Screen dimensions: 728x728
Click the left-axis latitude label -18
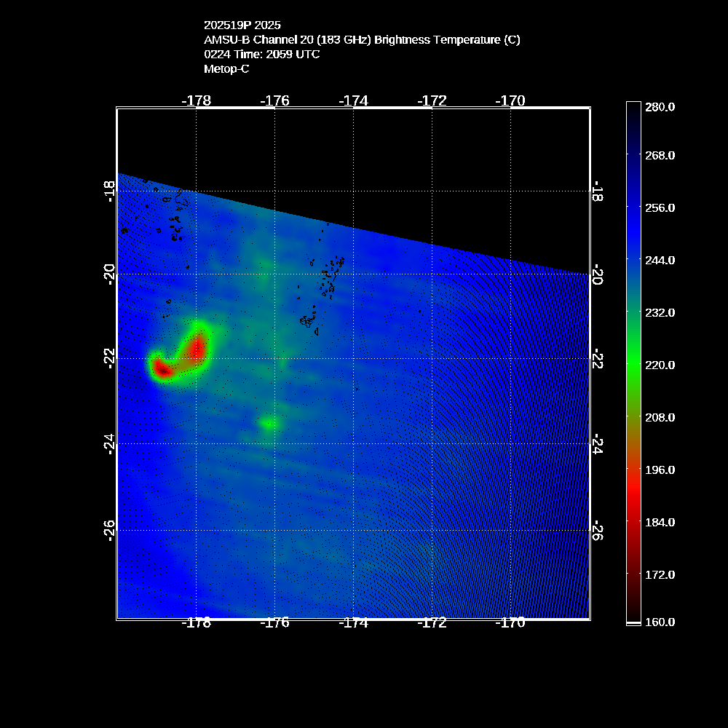pos(109,191)
